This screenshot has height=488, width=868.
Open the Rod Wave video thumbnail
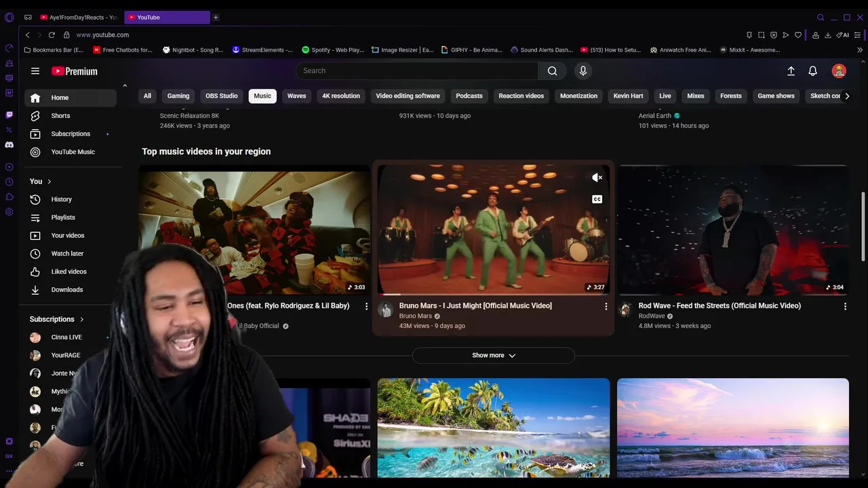point(733,230)
